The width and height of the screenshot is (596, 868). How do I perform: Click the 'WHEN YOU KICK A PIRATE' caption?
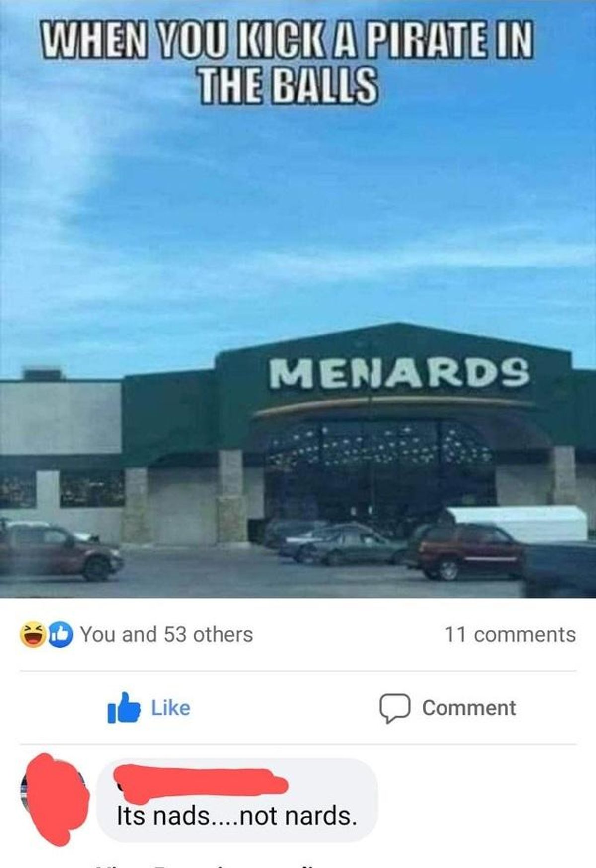(x=288, y=62)
